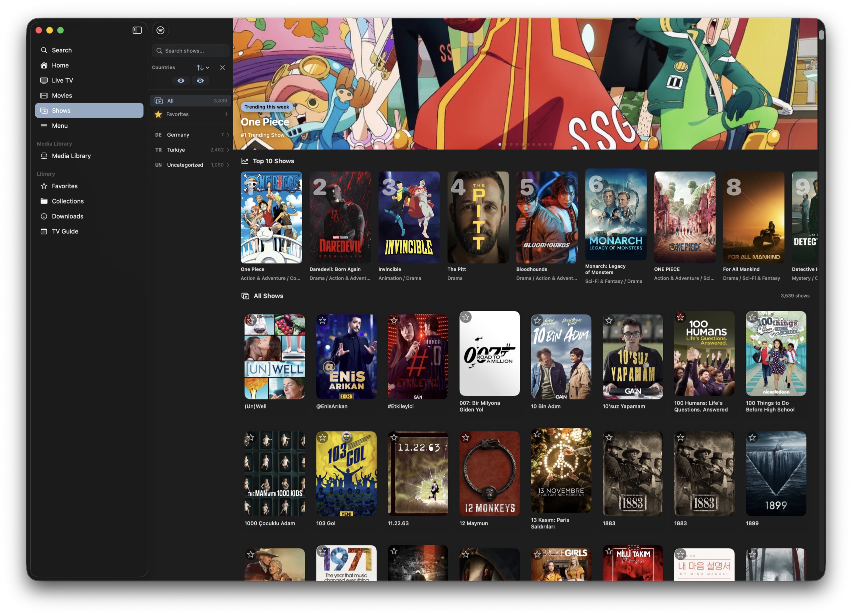
Task: Open TV Guide
Action: pyautogui.click(x=89, y=231)
